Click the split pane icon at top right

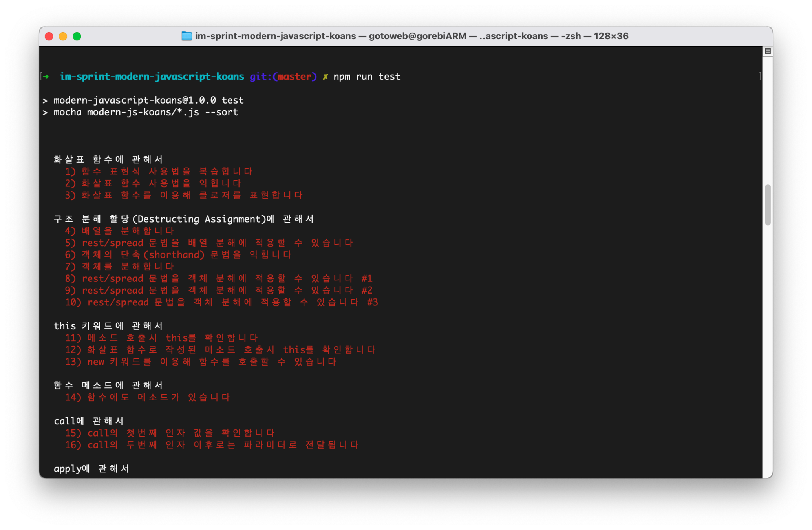768,51
